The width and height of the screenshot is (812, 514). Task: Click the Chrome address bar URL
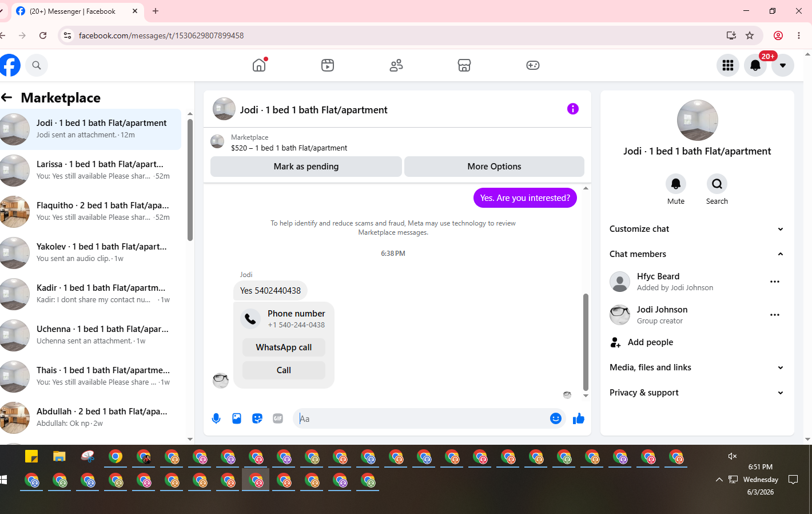[x=161, y=35]
